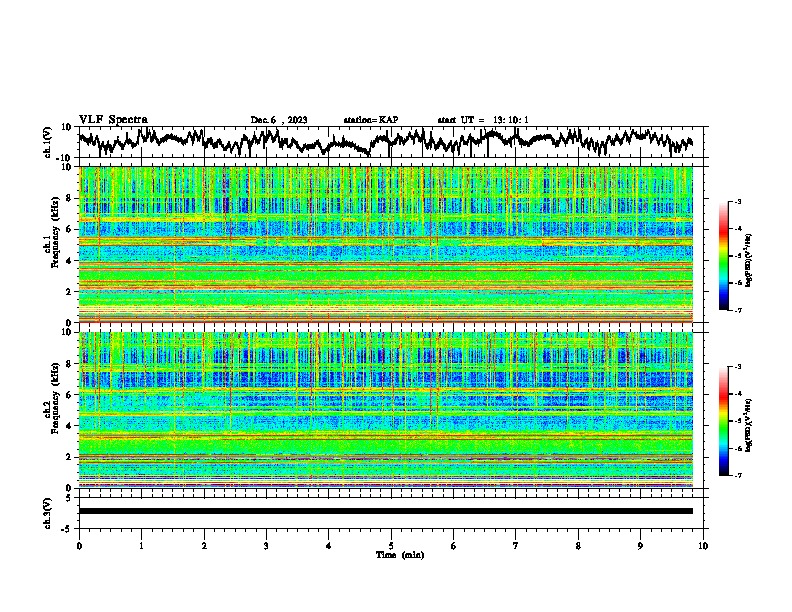Click the "3" minute tick label
Viewport: 792px width, 612px height.
[266, 546]
